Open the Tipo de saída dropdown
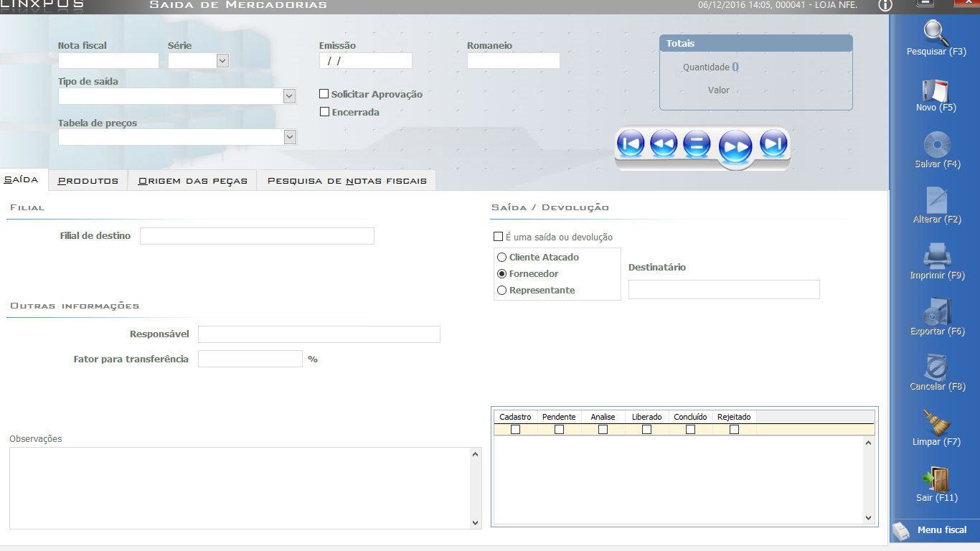Image resolution: width=980 pixels, height=551 pixels. [x=289, y=96]
